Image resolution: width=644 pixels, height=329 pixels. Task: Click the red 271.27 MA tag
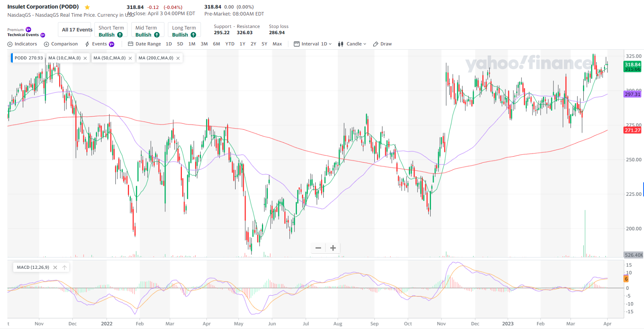(632, 130)
